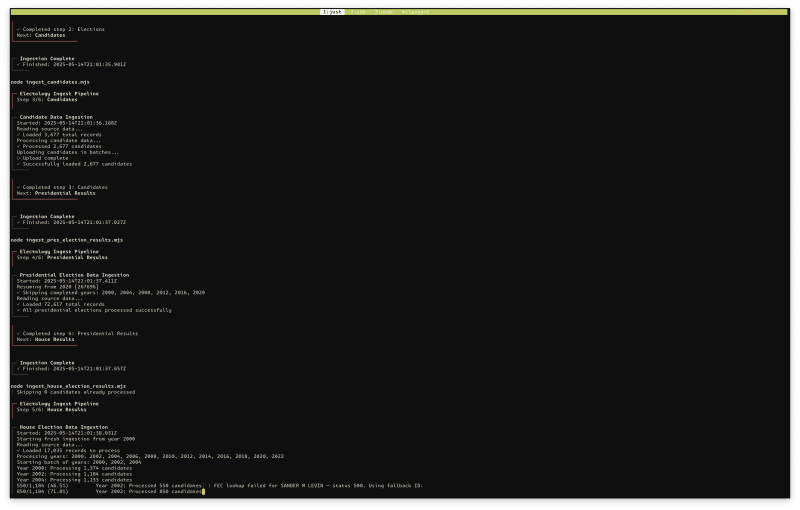Viewport: 800px width, 510px height.
Task: Click the '550/1,184 (46.5%)' progress text
Action: tap(42, 486)
